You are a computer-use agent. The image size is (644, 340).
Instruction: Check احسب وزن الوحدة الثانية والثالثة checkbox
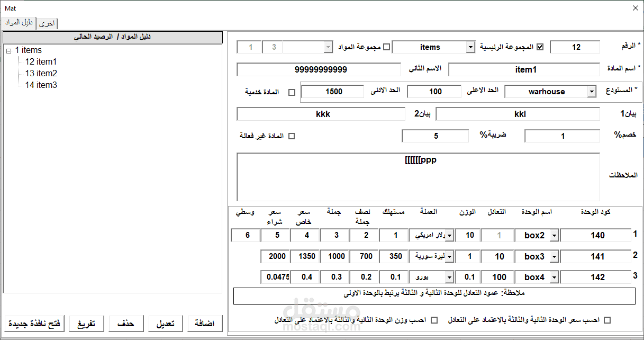[434, 320]
